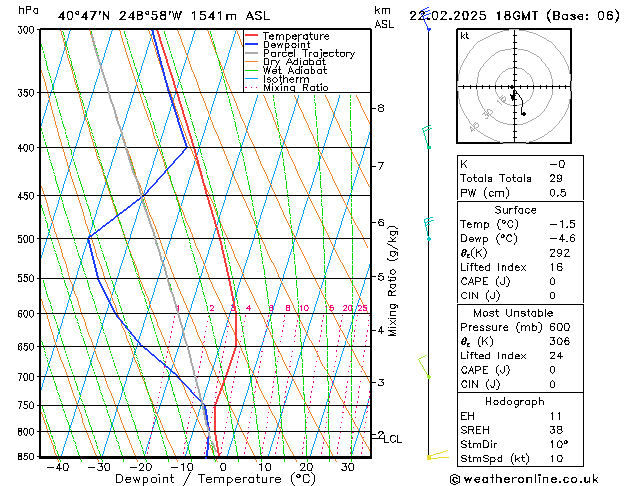629x486 pixels.
Task: Click the red Temperature legend line sample
Action: (252, 36)
